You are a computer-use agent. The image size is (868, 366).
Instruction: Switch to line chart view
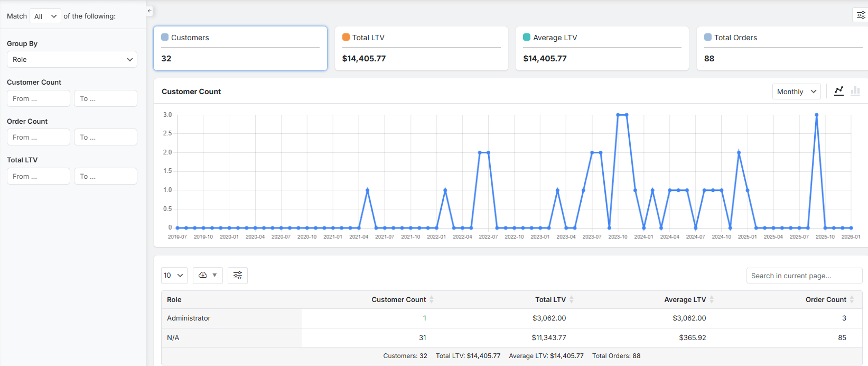tap(839, 91)
